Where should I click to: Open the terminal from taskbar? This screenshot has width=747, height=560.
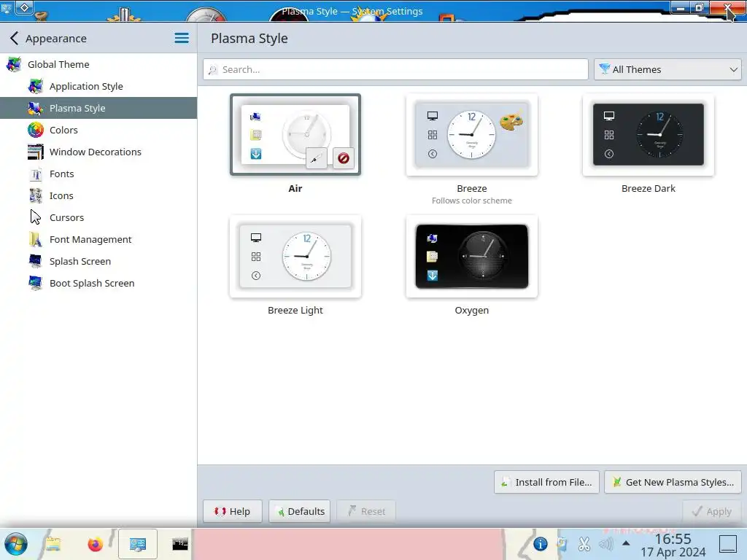coord(180,544)
